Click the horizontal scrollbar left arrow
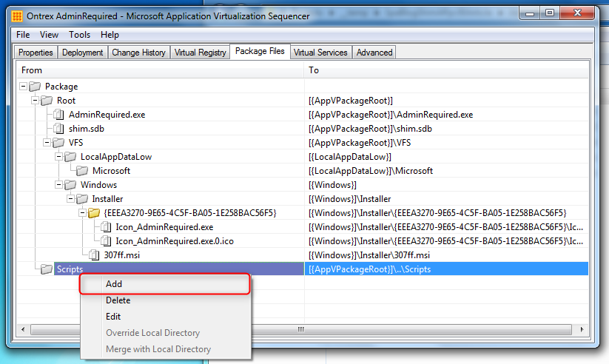The height and width of the screenshot is (364, 609). [x=23, y=329]
